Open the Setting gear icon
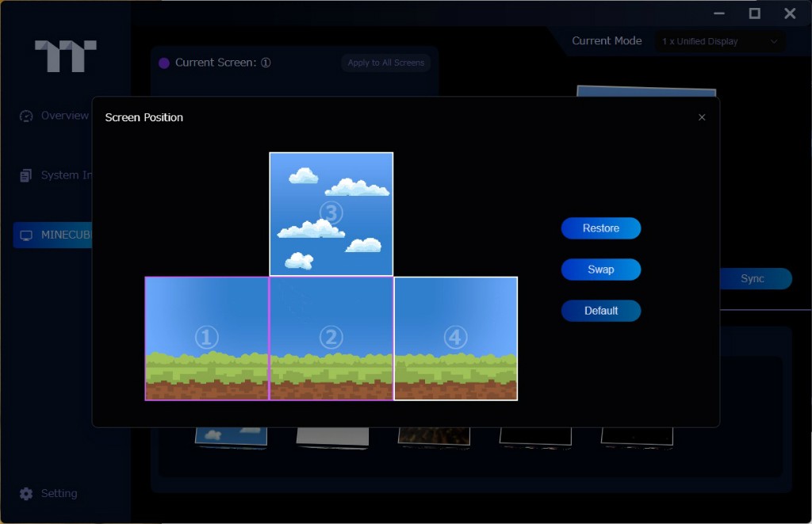The height and width of the screenshot is (524, 812). click(26, 494)
